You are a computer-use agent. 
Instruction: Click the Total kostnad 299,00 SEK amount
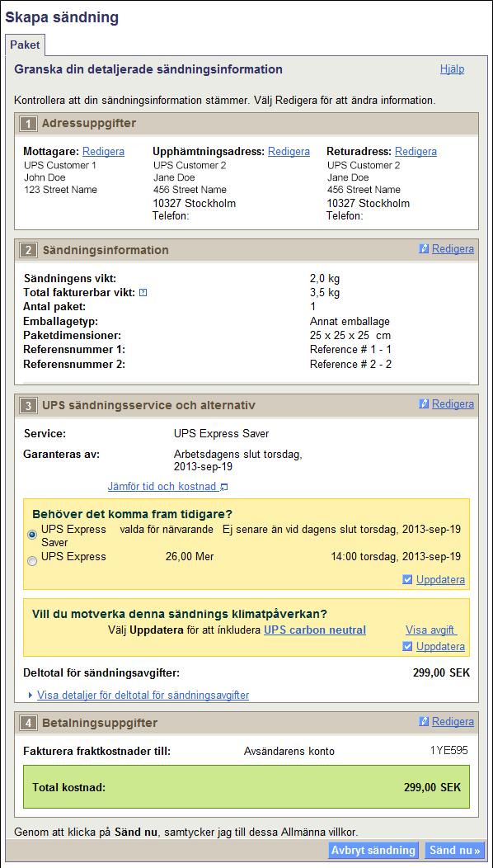432,787
